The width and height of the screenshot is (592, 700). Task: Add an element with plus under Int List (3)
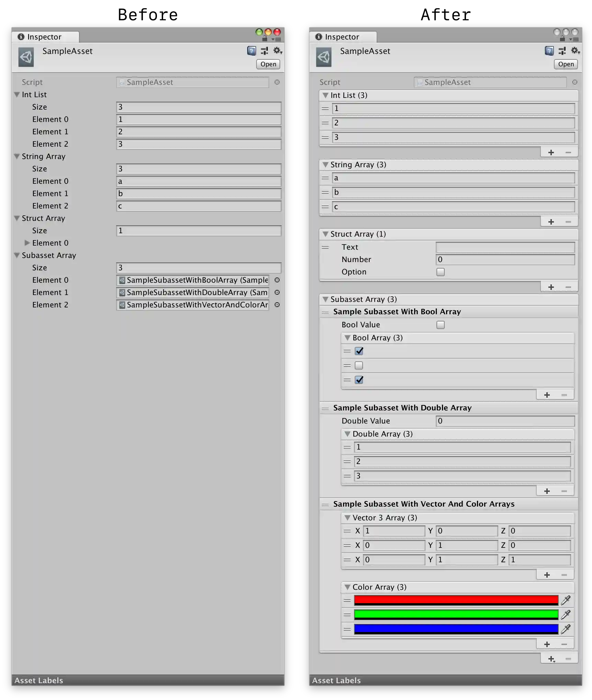(551, 153)
